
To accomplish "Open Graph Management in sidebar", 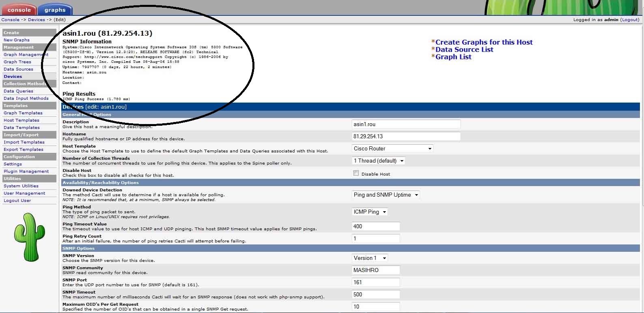I will pyautogui.click(x=26, y=55).
